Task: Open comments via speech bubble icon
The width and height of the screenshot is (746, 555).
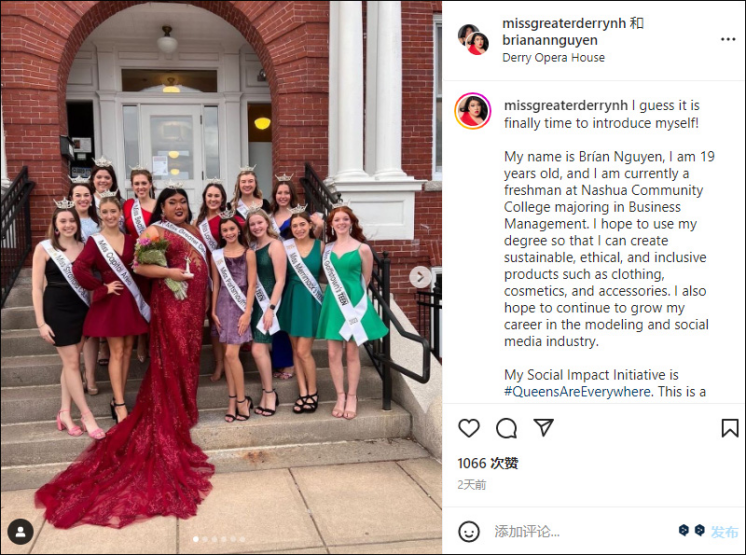Action: click(506, 428)
